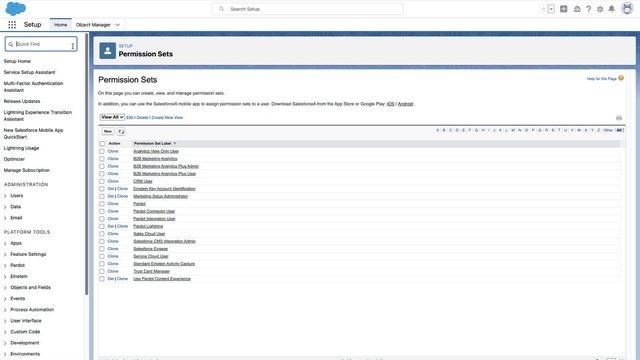Click the New permission set button
The width and height of the screenshot is (640, 360).
pyautogui.click(x=108, y=131)
